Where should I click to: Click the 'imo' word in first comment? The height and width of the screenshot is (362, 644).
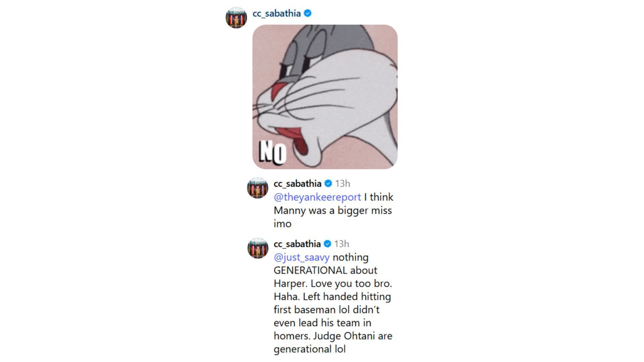pos(282,224)
